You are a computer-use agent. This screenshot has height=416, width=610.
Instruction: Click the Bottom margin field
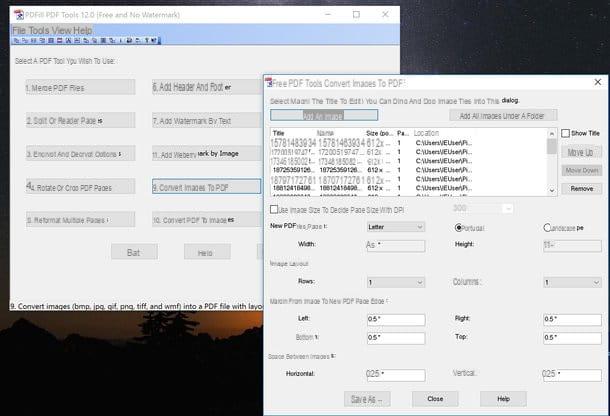pos(396,338)
